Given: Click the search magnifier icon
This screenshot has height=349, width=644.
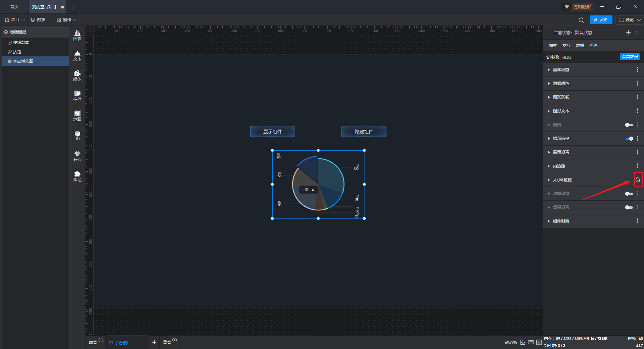Looking at the screenshot, I should click(x=581, y=20).
